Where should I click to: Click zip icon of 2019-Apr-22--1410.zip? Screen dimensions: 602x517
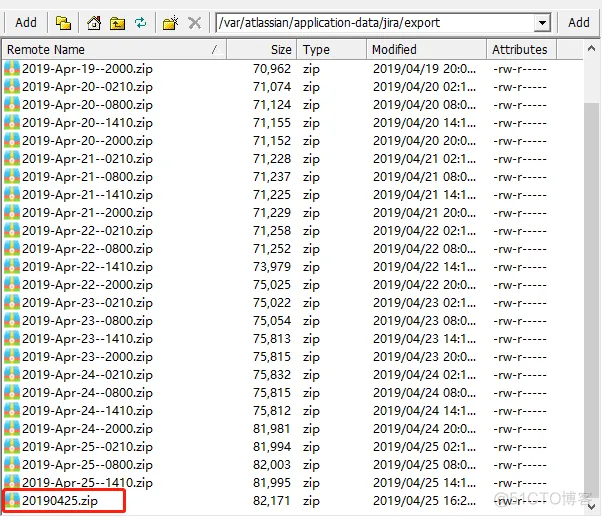click(12, 267)
